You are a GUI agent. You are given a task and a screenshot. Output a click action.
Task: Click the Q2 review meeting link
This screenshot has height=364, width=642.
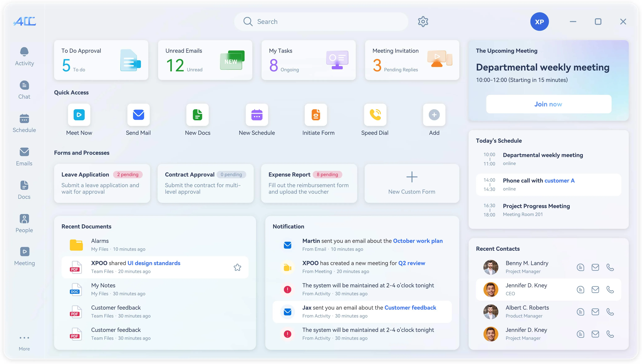(412, 263)
